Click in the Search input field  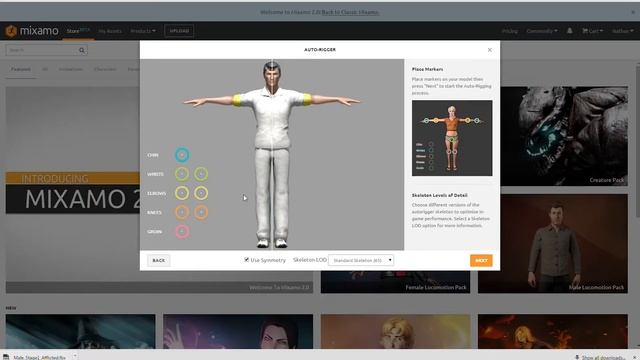(x=42, y=50)
